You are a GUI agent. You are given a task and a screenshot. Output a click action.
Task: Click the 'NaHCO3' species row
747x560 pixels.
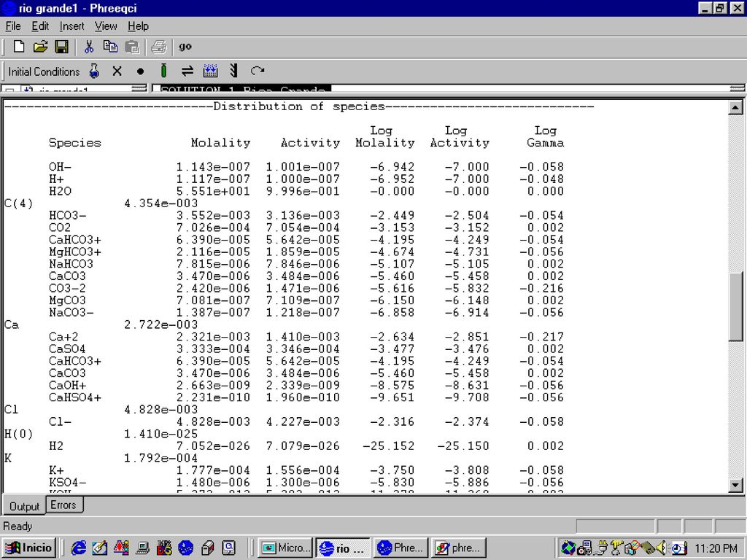[x=306, y=264]
